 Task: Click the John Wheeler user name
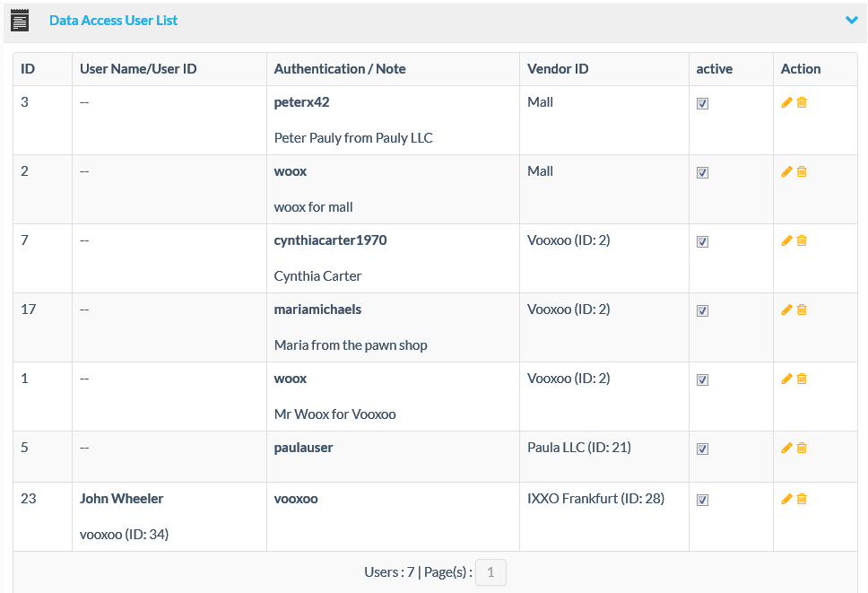[121, 499]
